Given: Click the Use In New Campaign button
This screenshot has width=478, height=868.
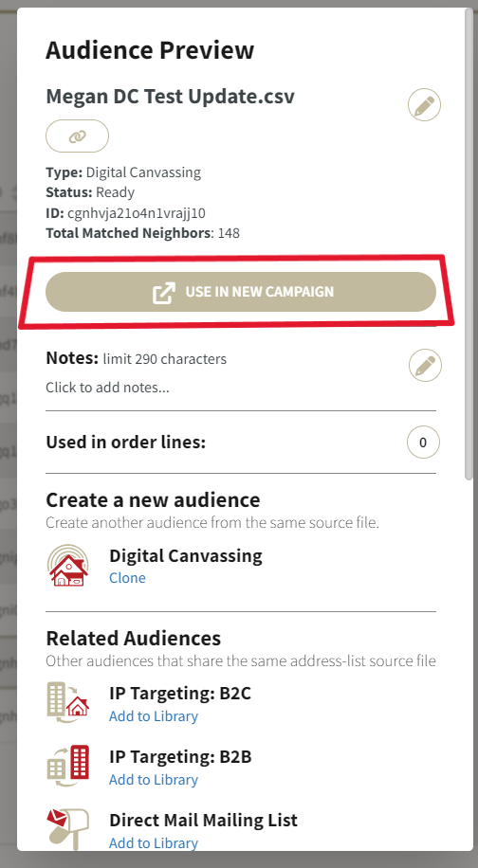Looking at the screenshot, I should 241,292.
